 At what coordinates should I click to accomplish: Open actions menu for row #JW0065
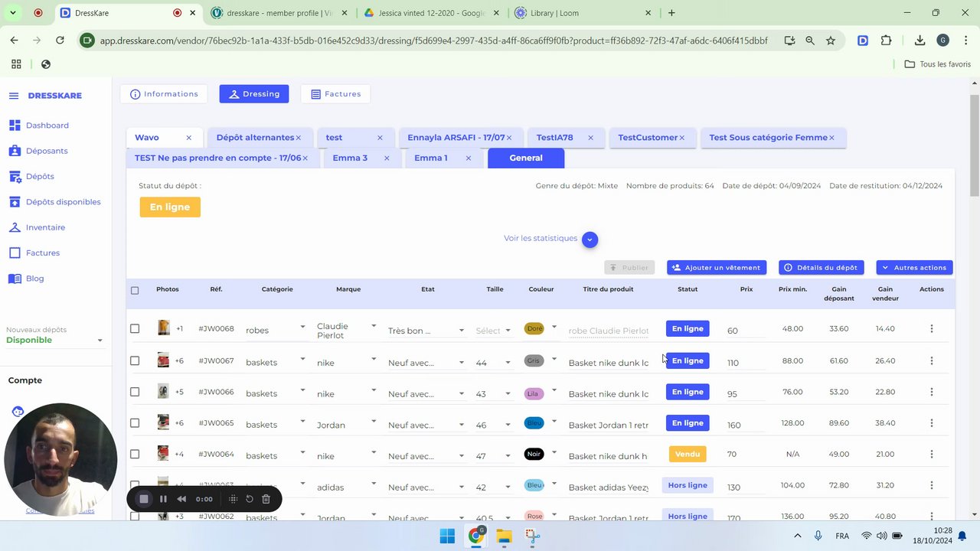[x=932, y=423]
